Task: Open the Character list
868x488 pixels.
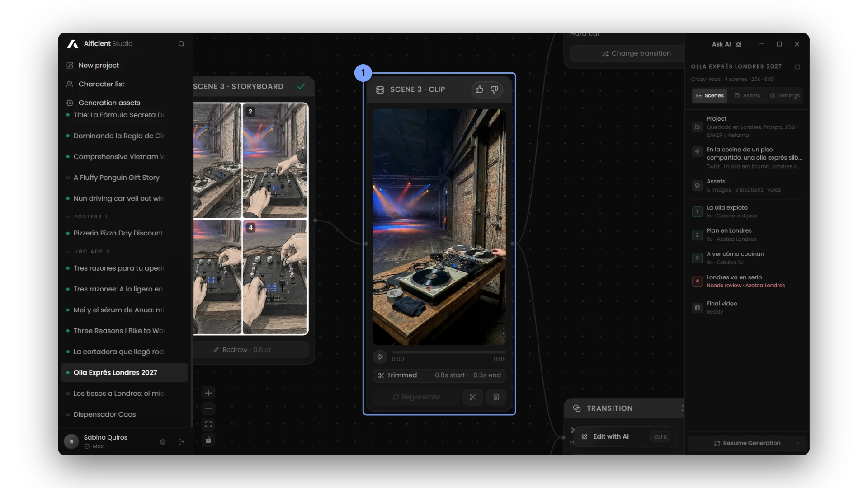Action: 101,84
